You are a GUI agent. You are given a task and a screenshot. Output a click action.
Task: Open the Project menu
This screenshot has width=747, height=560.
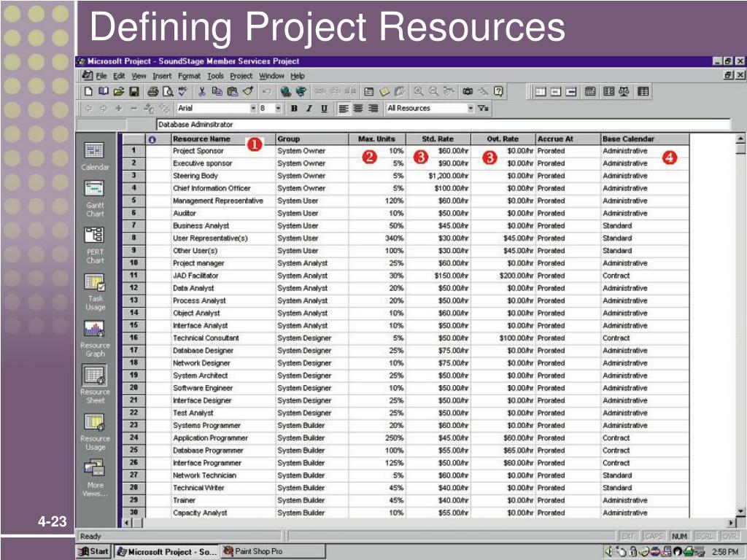pyautogui.click(x=241, y=76)
